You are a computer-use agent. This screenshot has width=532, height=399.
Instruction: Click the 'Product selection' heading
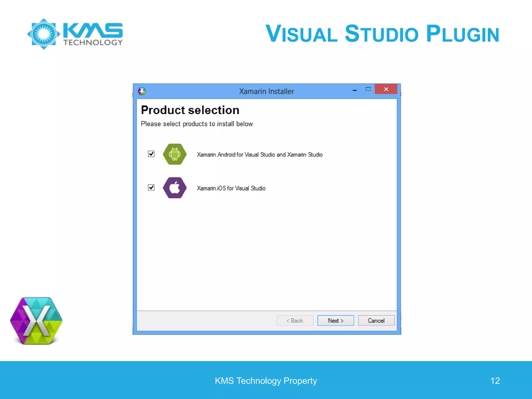(190, 110)
